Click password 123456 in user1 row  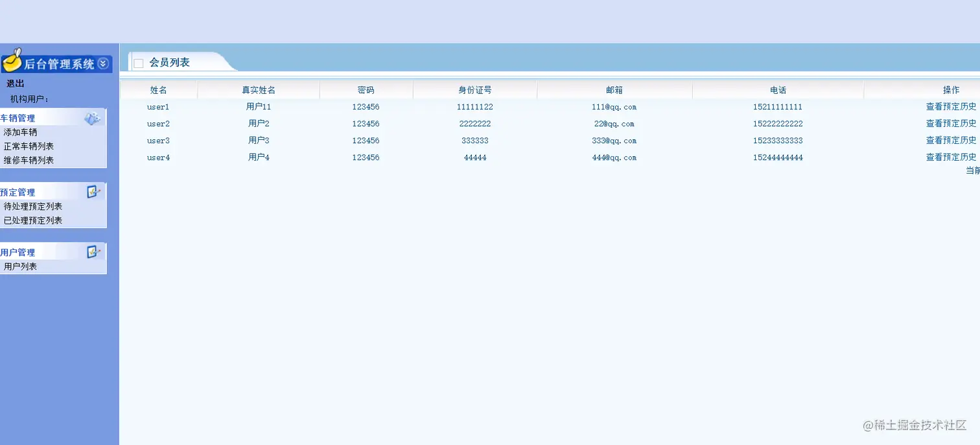pos(366,107)
